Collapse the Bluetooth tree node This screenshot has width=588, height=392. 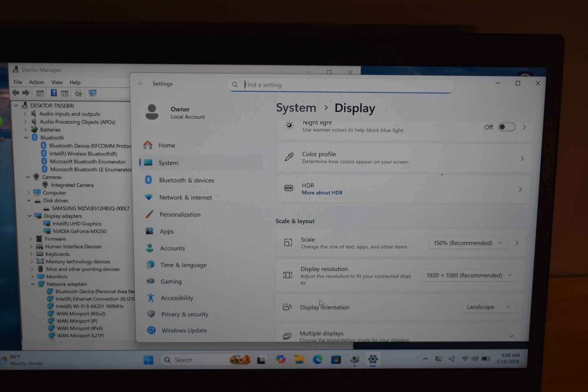point(26,137)
